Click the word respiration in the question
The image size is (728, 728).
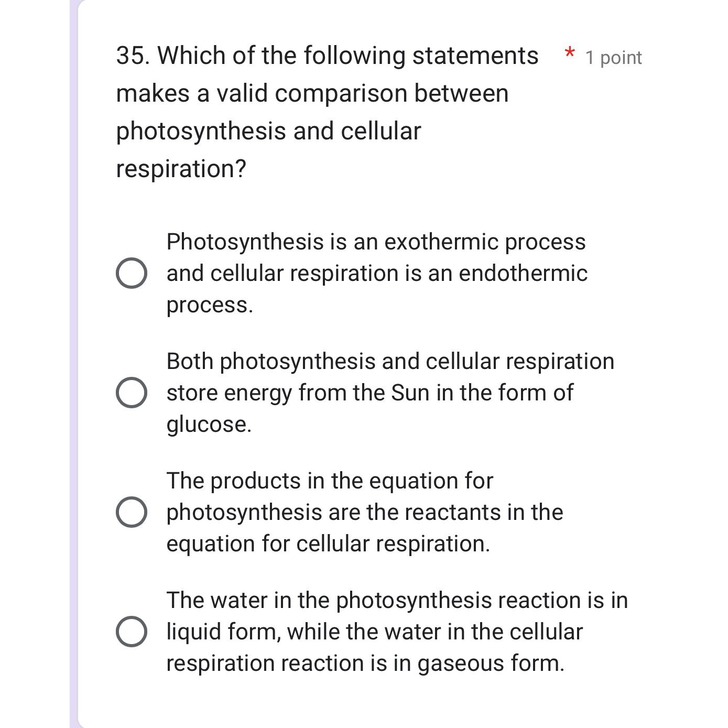(177, 167)
